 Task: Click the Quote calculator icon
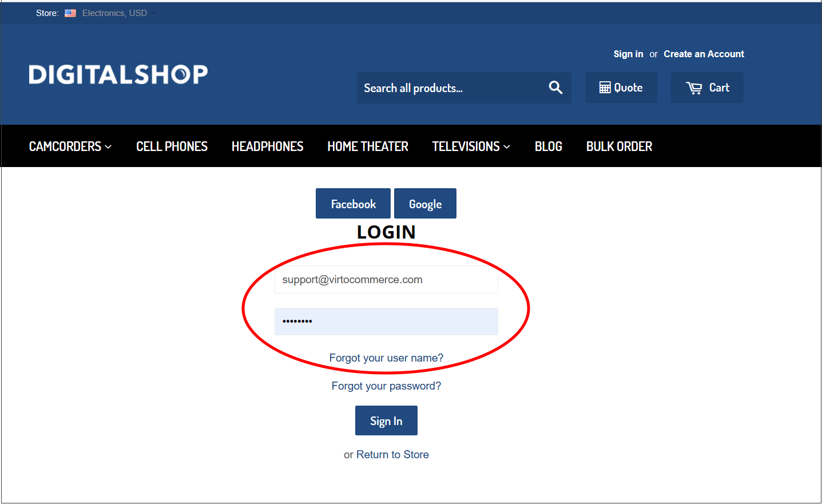(605, 88)
